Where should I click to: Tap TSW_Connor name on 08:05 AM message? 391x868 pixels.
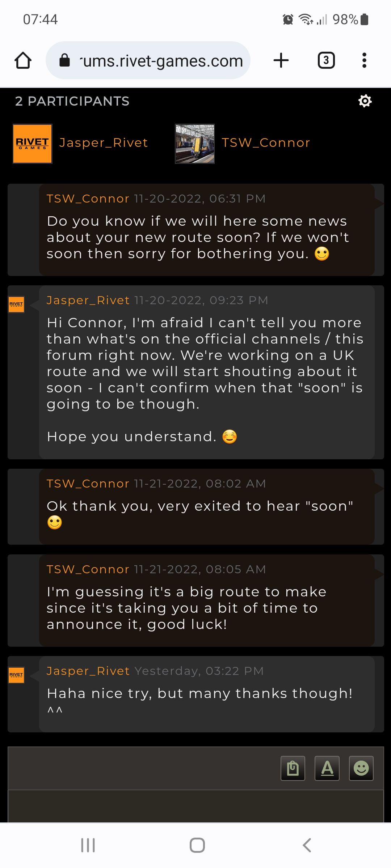coord(88,569)
